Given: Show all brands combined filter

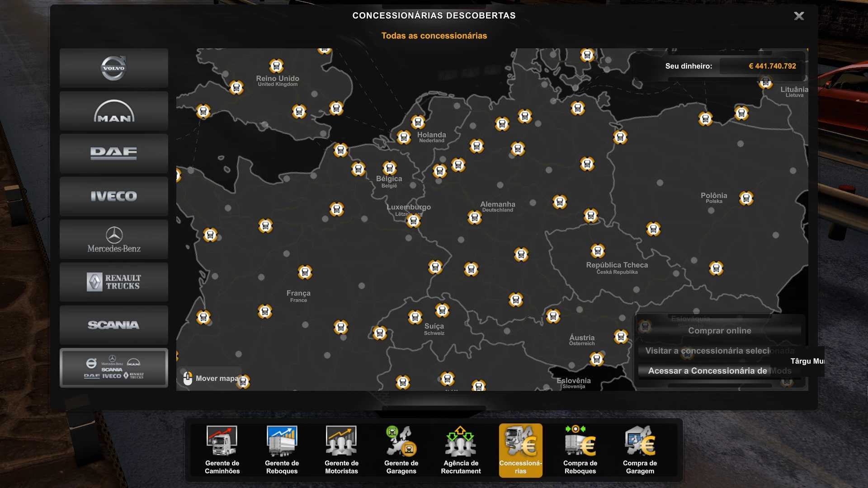Looking at the screenshot, I should pyautogui.click(x=113, y=368).
